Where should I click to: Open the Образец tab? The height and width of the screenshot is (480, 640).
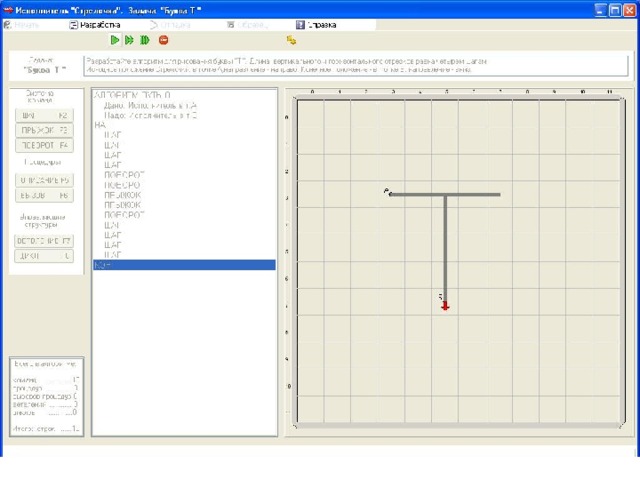click(247, 25)
